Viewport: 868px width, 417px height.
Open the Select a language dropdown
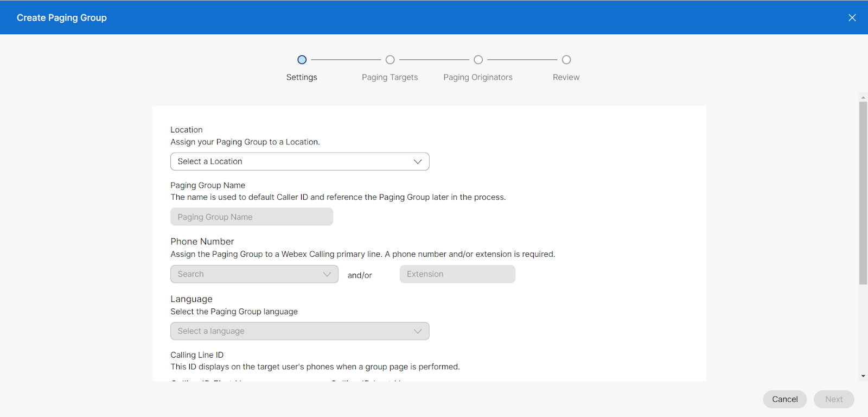pos(300,331)
